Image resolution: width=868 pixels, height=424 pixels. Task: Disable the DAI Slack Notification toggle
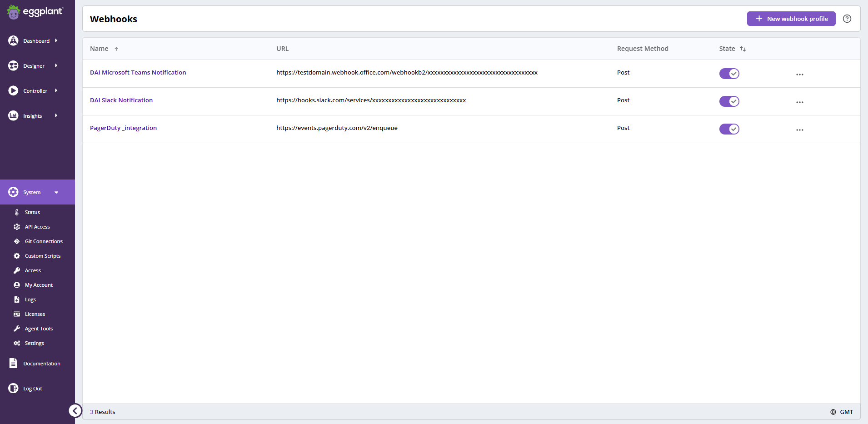tap(729, 101)
